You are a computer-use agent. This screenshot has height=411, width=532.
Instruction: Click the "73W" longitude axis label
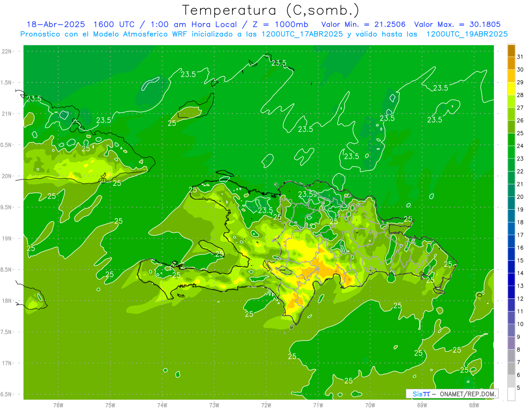(214, 405)
